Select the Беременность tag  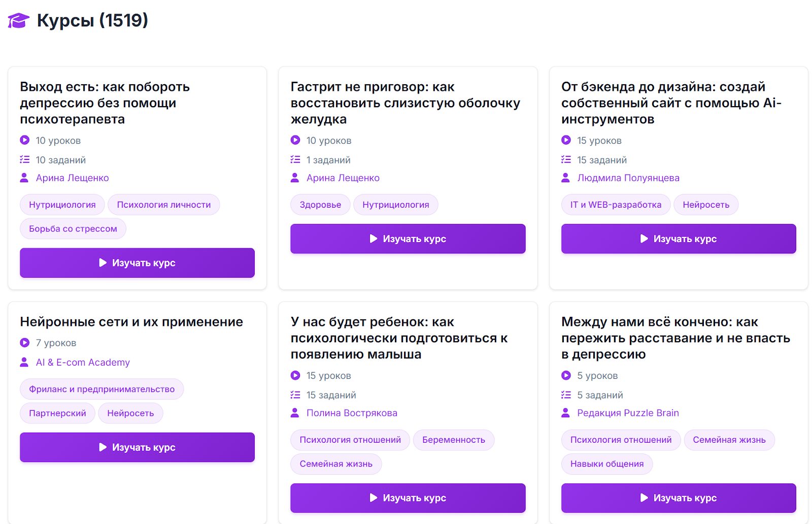pos(453,440)
